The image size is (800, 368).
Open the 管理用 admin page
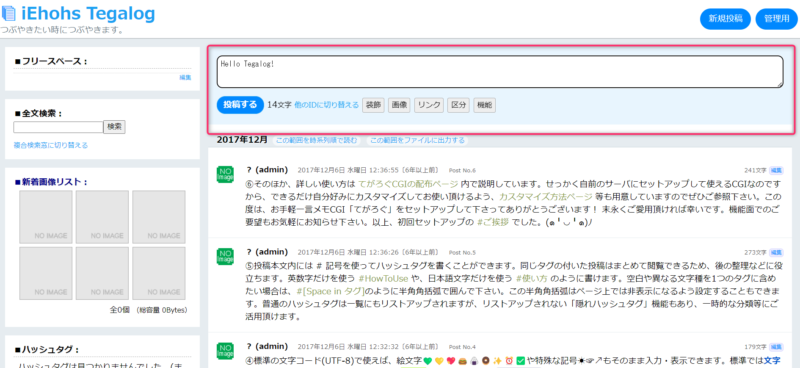point(777,19)
